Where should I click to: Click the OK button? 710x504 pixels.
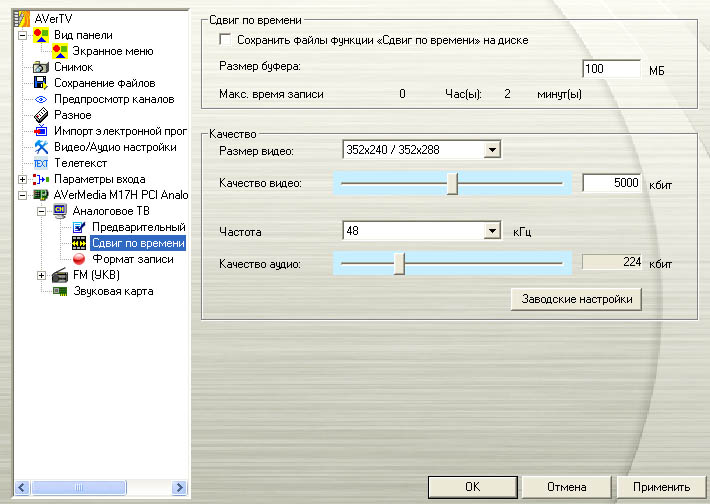pyautogui.click(x=472, y=487)
